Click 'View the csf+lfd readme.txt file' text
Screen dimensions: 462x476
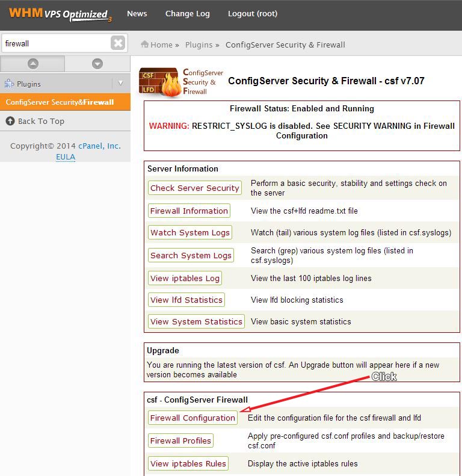point(304,211)
